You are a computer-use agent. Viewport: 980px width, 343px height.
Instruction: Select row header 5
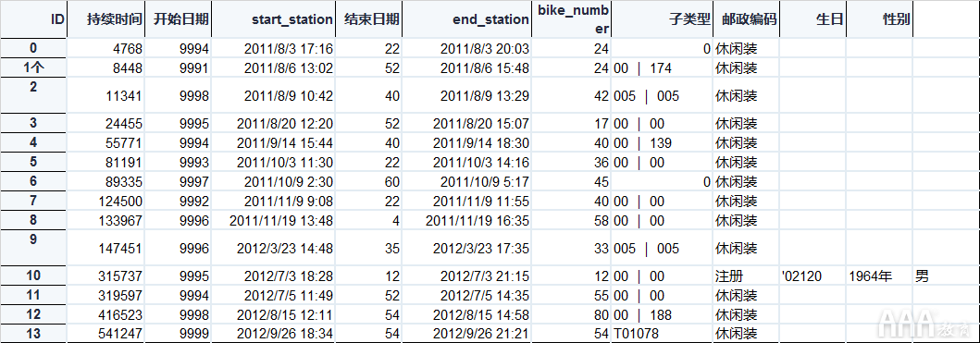33,163
